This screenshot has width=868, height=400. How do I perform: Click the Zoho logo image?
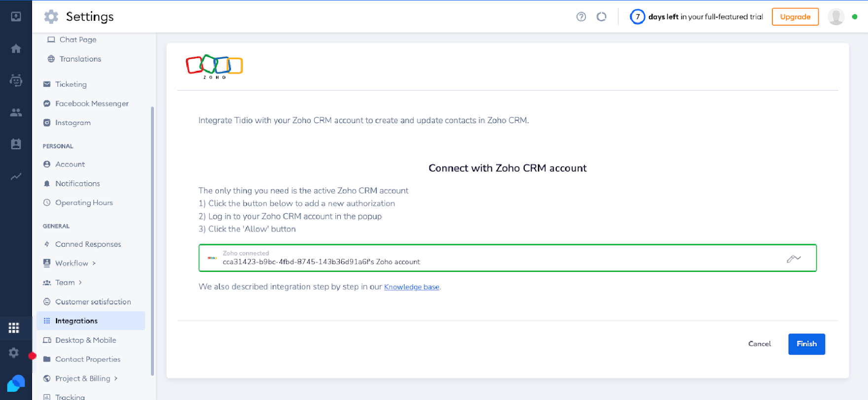point(214,67)
